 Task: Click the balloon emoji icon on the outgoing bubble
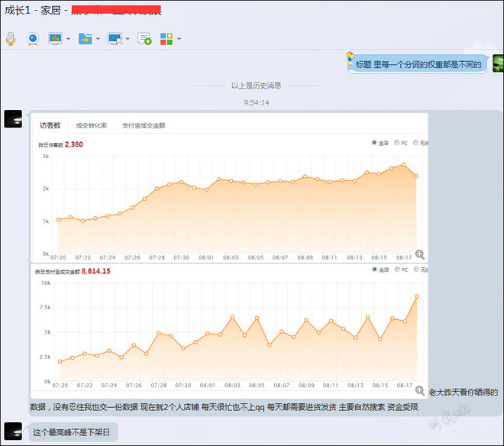(x=350, y=58)
